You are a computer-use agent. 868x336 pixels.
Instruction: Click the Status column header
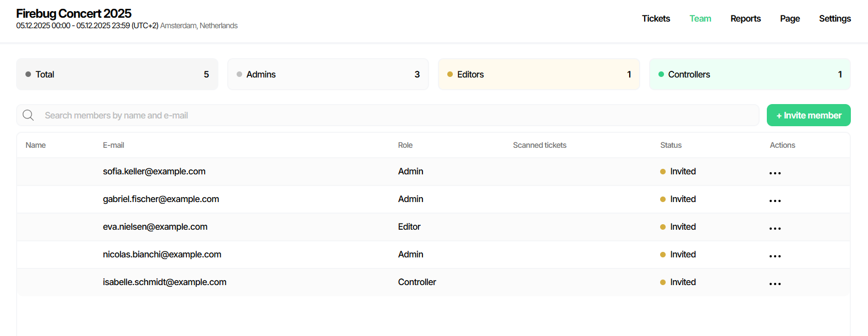[671, 145]
